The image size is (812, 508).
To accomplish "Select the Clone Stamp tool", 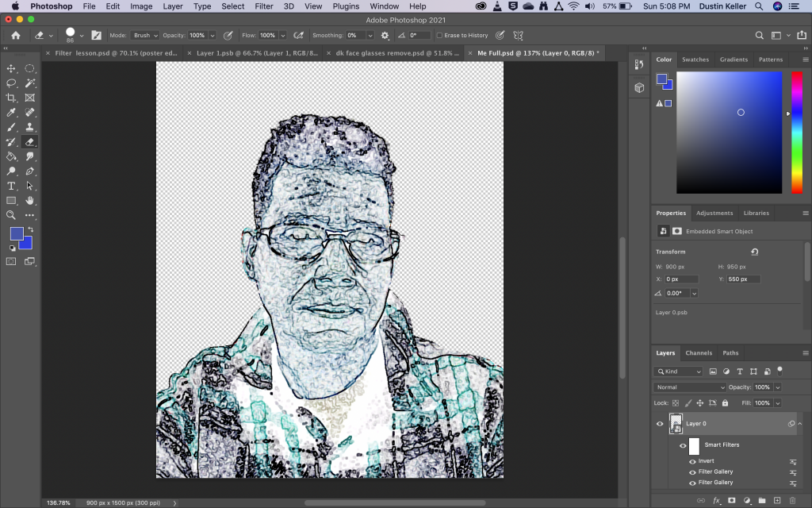I will tap(30, 127).
